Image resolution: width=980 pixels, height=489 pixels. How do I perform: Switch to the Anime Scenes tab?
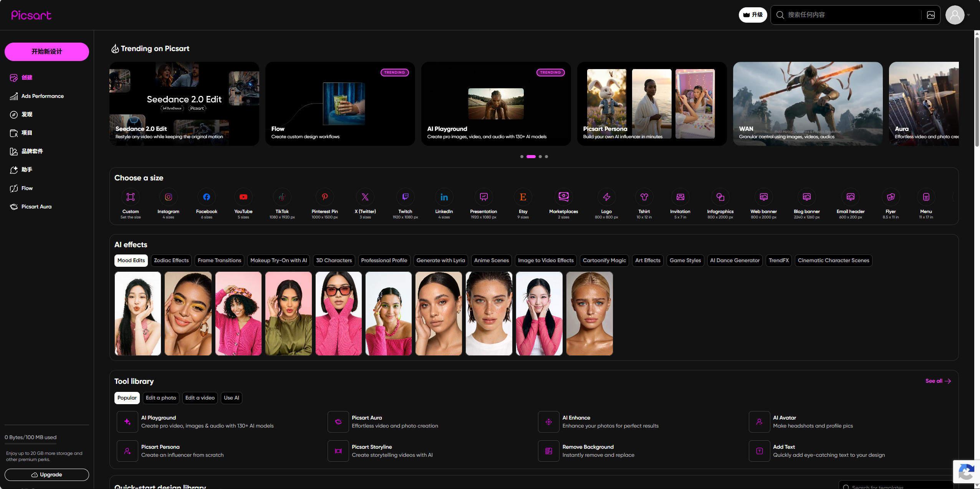(492, 261)
